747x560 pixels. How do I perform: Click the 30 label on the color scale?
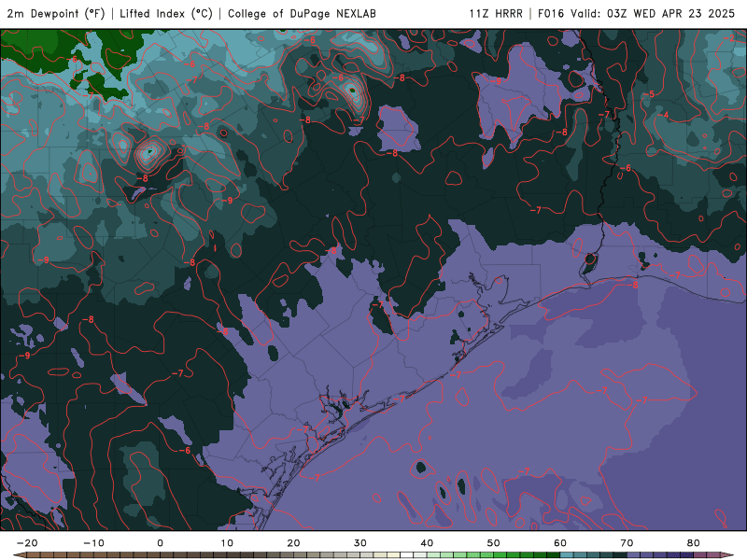click(360, 543)
